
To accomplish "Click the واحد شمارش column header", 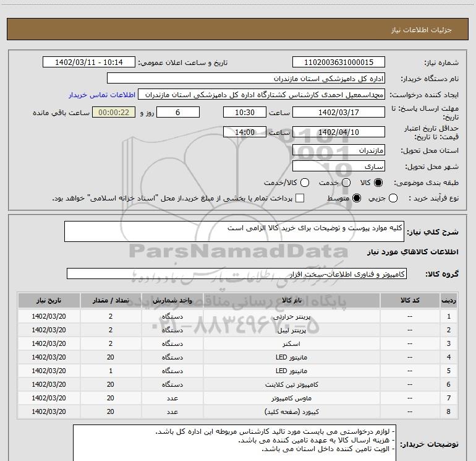I will [172, 300].
